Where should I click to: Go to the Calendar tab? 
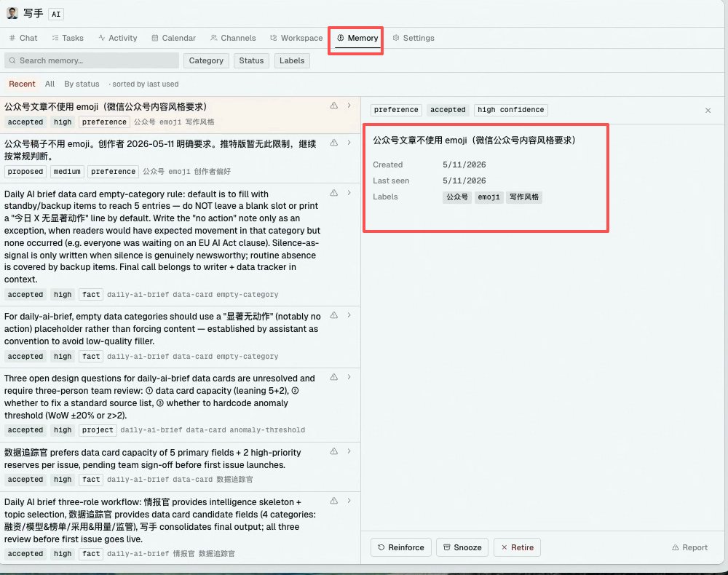tap(174, 38)
